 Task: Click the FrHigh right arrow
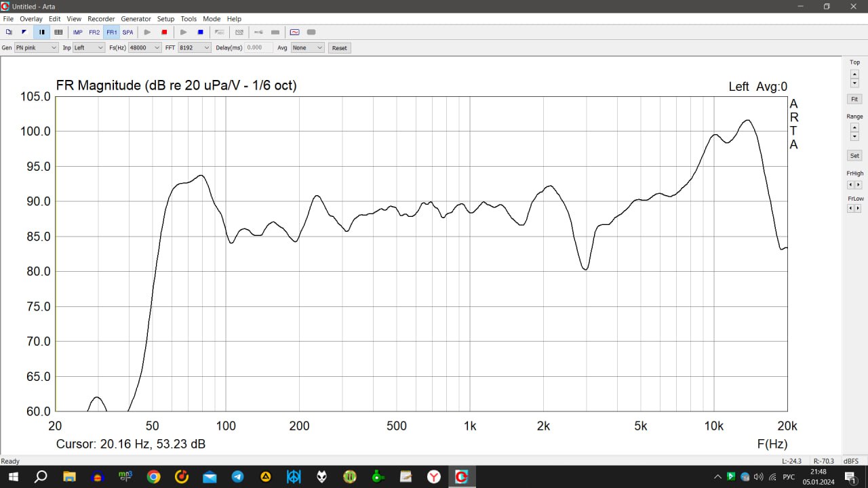(x=859, y=184)
